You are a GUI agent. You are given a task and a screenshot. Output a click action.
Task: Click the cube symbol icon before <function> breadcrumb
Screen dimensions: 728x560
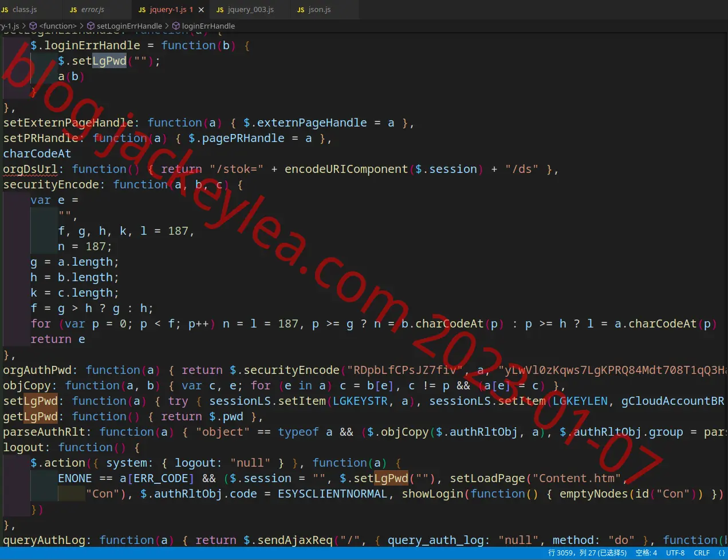[33, 26]
